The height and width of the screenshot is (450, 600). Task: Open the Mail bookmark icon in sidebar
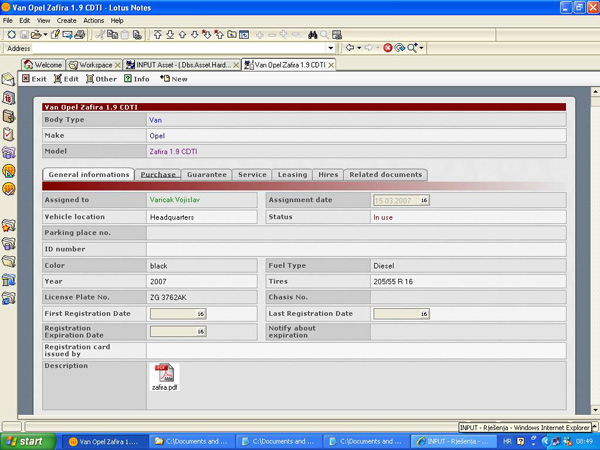tap(8, 79)
